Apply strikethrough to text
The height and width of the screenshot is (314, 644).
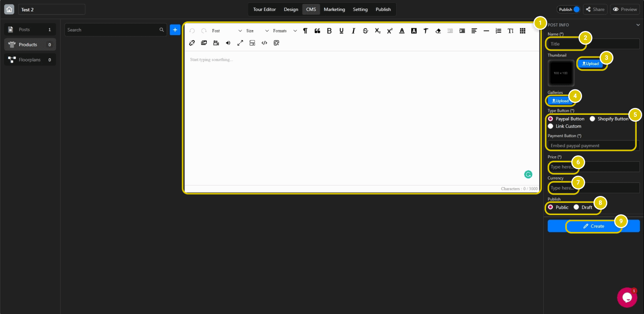[x=365, y=31]
